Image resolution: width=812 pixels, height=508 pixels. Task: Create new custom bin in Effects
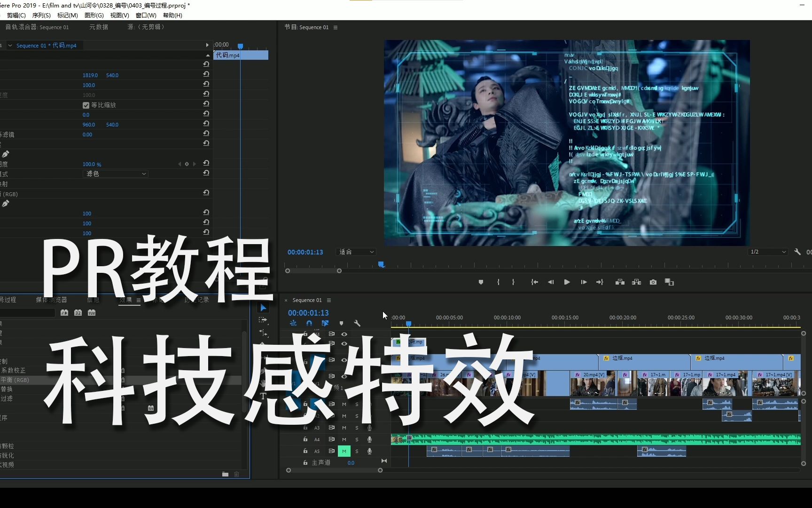(x=225, y=474)
